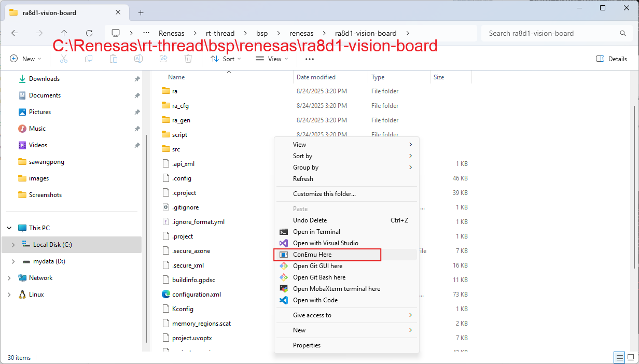Open with Code from context menu

[x=315, y=300]
